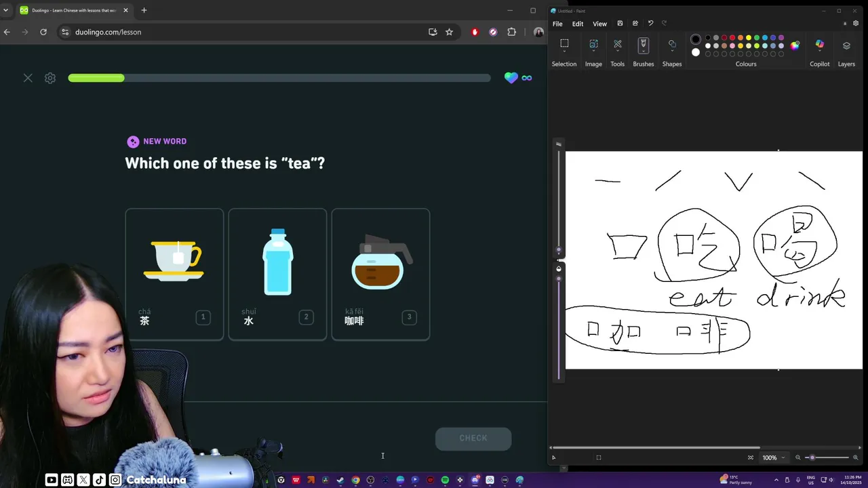This screenshot has height=488, width=868.
Task: Open the File menu in Paint
Action: 557,24
